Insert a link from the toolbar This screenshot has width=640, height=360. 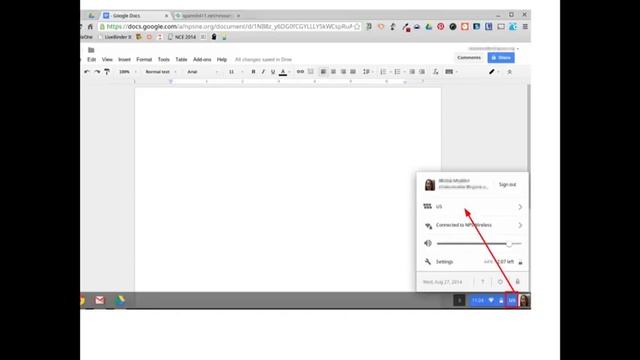(x=300, y=72)
